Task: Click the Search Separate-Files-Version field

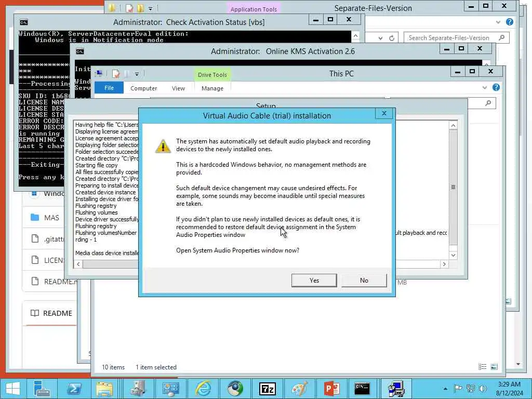Action: 456,37
